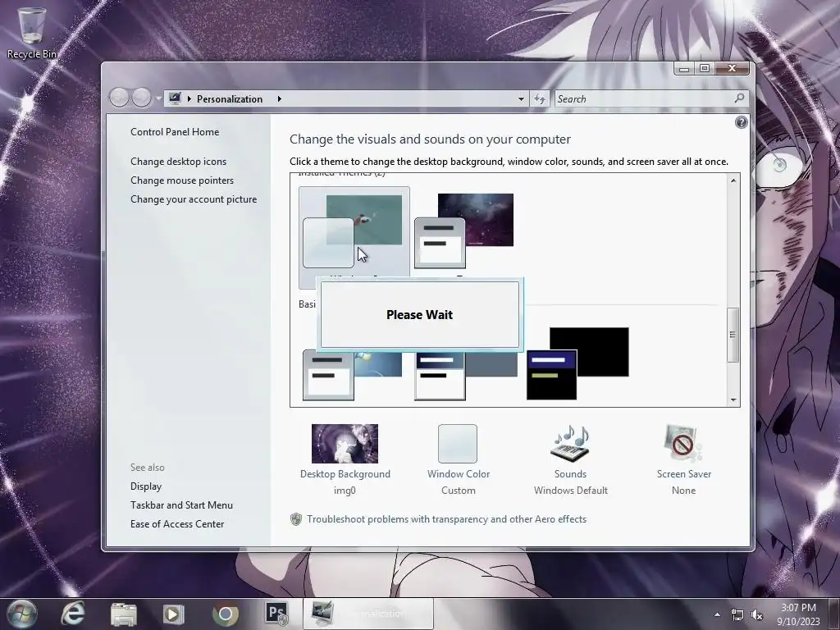
Task: Click the network tray icon
Action: 737,615
